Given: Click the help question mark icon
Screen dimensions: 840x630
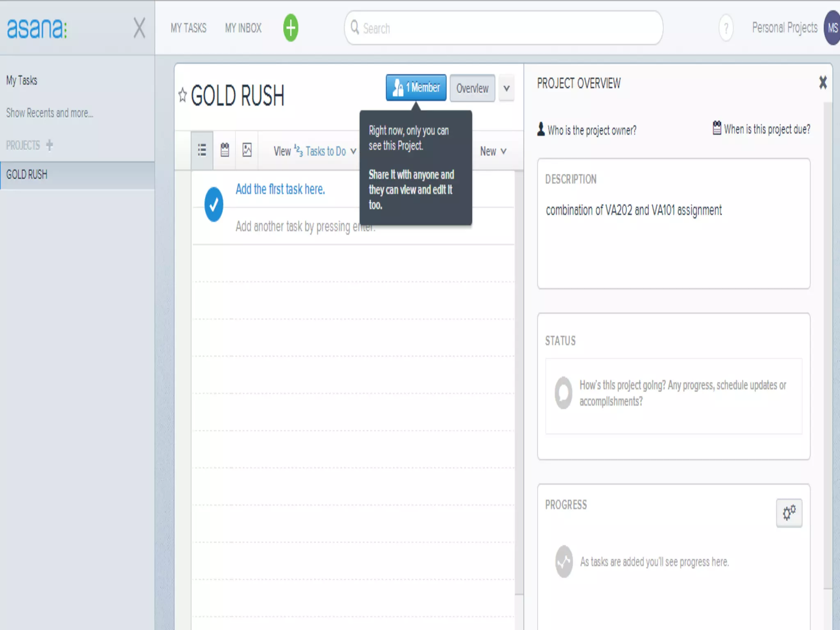Looking at the screenshot, I should [726, 28].
